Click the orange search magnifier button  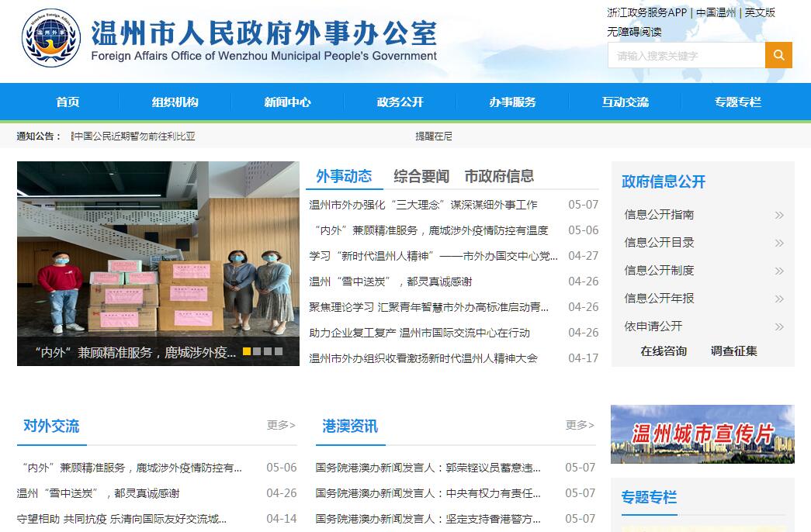(x=778, y=55)
